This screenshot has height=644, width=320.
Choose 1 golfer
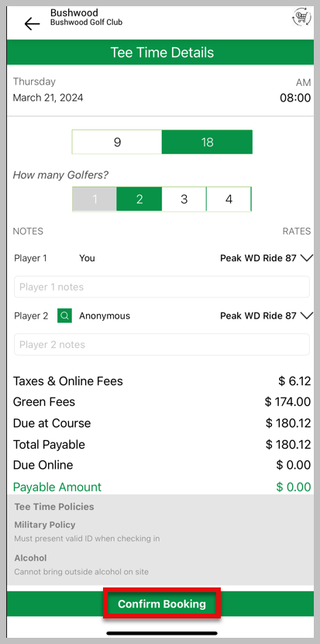(x=95, y=199)
